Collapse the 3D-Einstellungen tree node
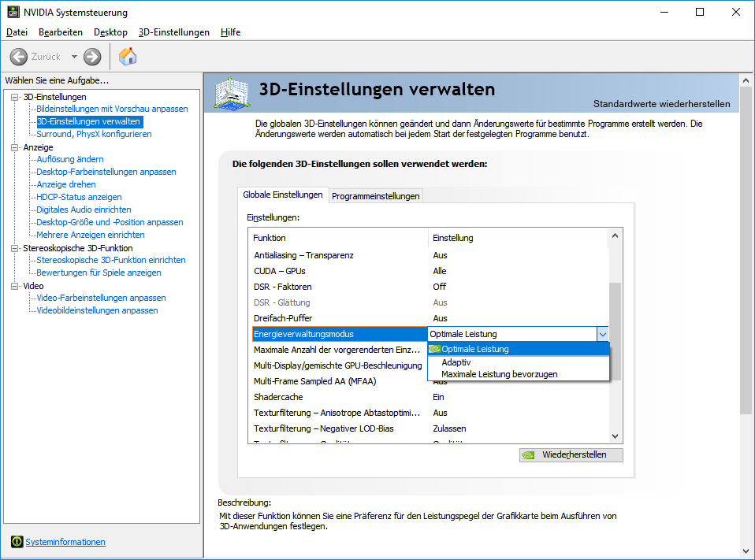Screen dimensions: 755x560 click(15, 97)
